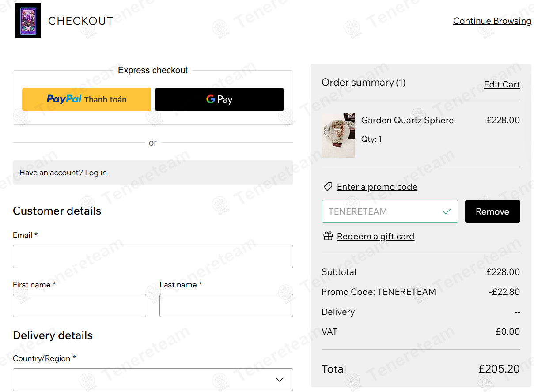This screenshot has width=534, height=392.
Task: Click the green checkmark in promo field
Action: (447, 211)
